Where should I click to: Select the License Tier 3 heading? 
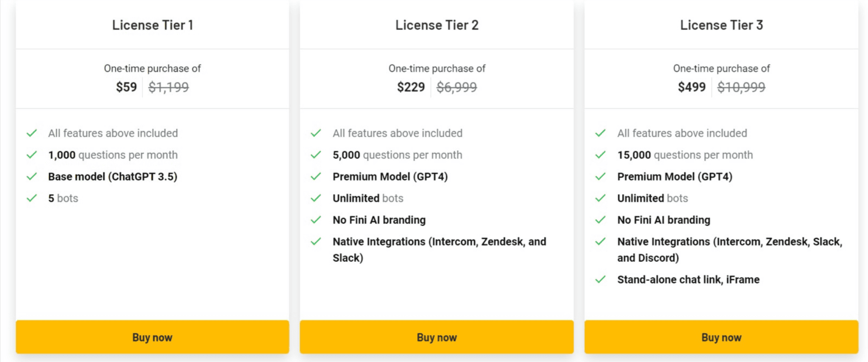tap(721, 25)
